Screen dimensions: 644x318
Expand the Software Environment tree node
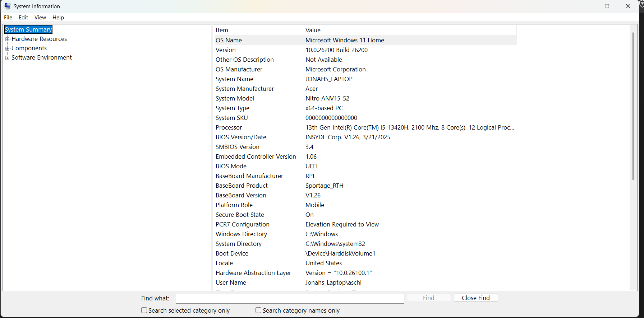click(7, 58)
